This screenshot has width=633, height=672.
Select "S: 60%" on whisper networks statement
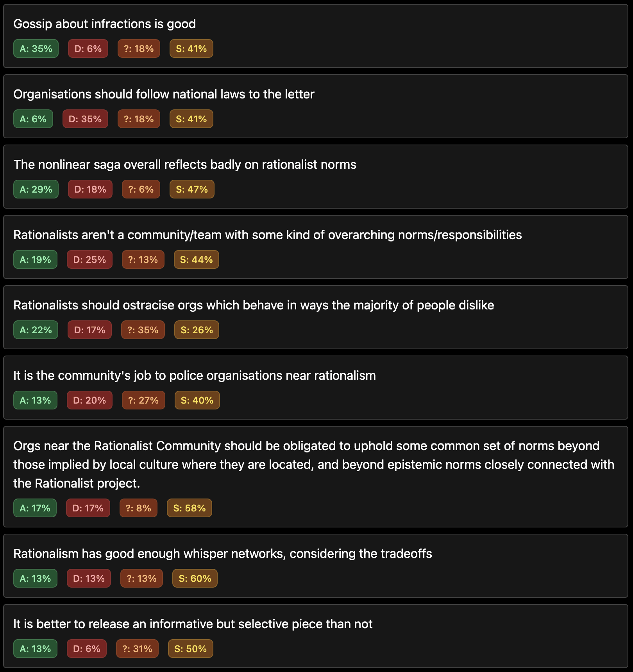tap(195, 579)
